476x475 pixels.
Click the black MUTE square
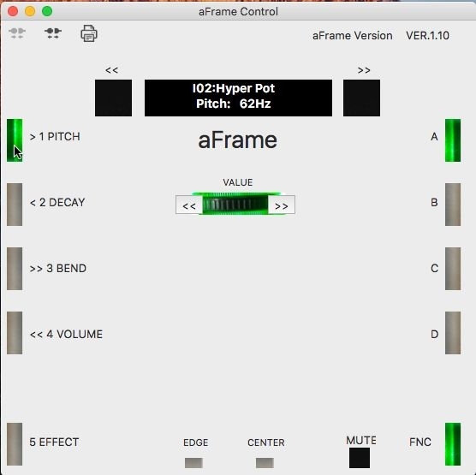(x=360, y=458)
